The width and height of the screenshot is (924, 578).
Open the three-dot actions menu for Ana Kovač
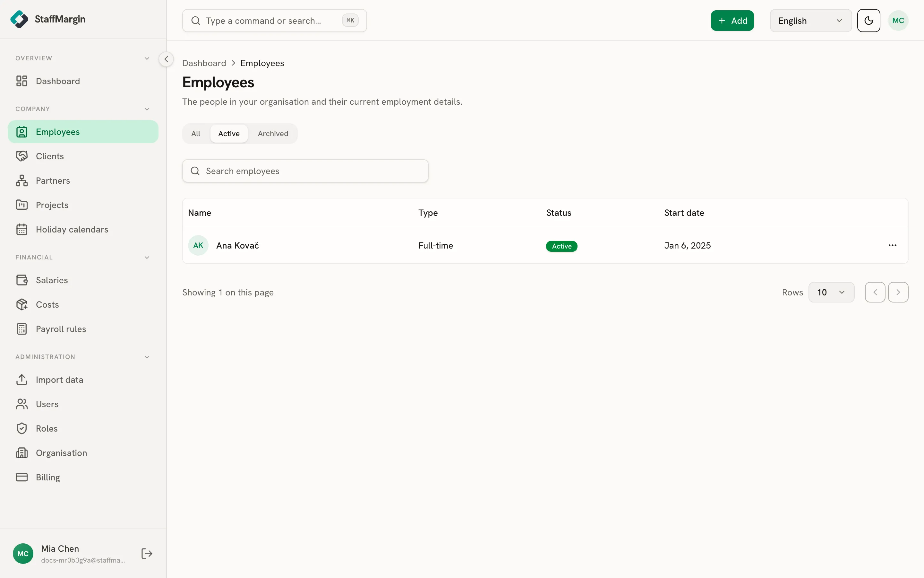tap(892, 245)
